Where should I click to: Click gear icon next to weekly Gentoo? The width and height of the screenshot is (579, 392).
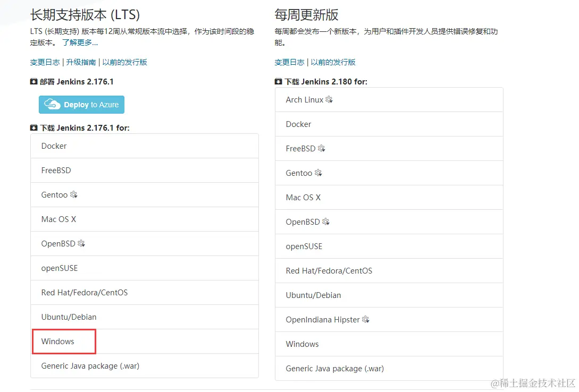coord(318,173)
